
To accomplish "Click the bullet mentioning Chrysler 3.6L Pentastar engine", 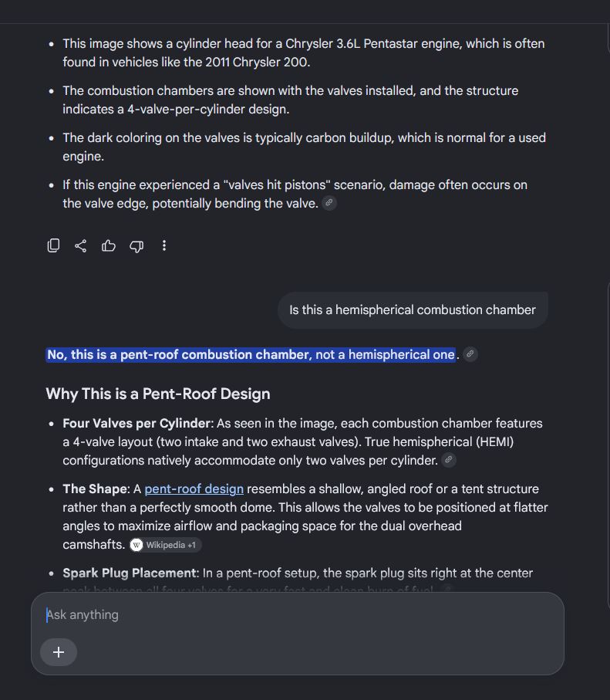I will click(303, 52).
